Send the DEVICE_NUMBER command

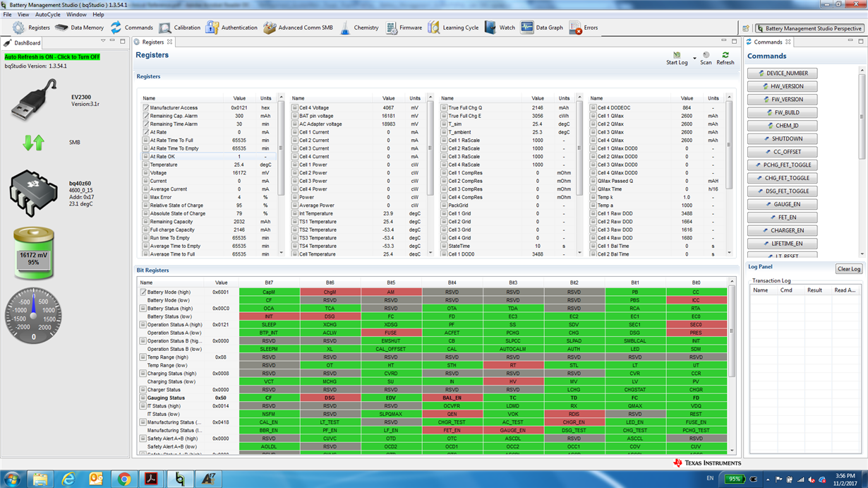782,73
